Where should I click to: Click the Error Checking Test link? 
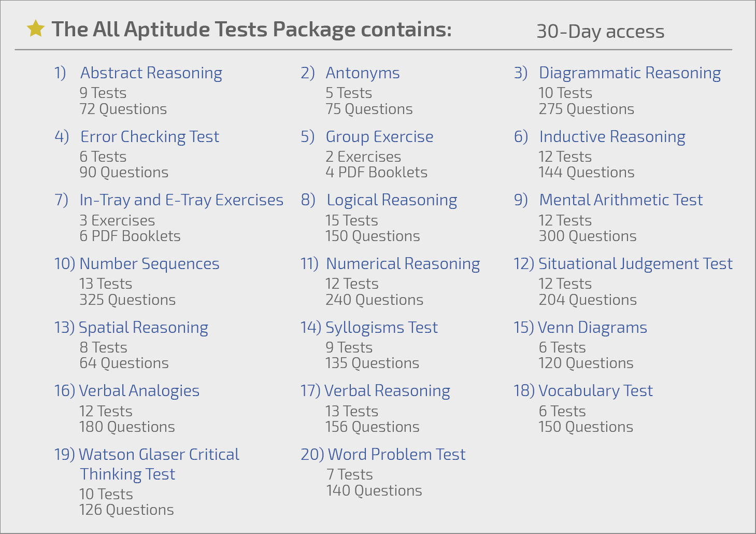tap(150, 137)
